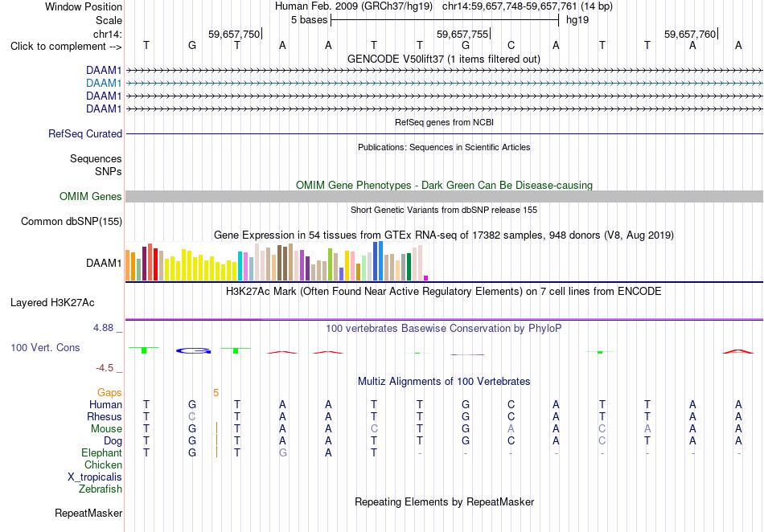Click the SNPs publications track label
This screenshot has height=532, width=764.
tap(109, 171)
